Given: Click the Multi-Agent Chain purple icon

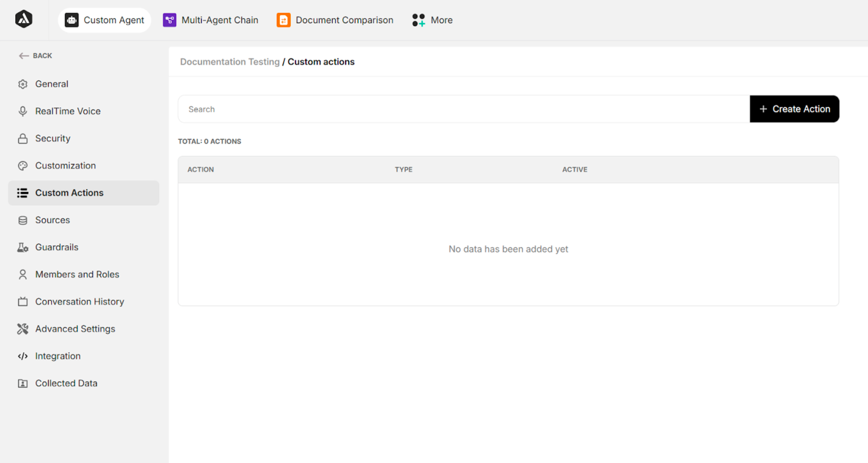Looking at the screenshot, I should click(169, 20).
